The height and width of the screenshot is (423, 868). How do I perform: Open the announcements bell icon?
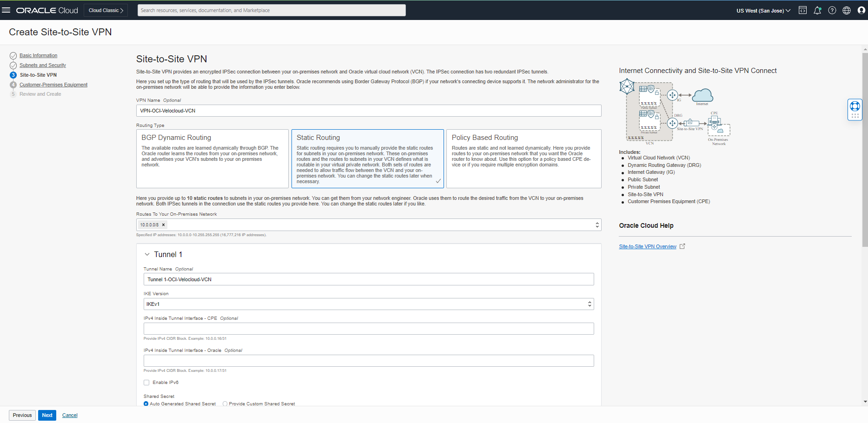click(817, 10)
